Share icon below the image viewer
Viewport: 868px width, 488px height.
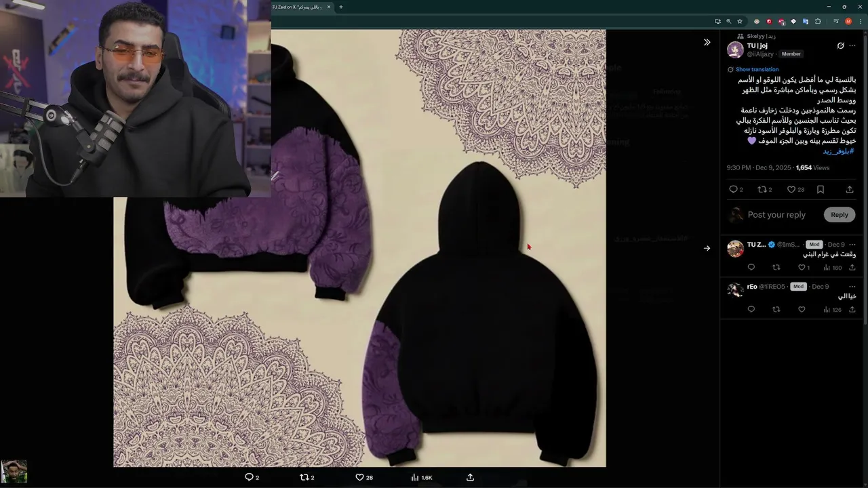coord(470,477)
